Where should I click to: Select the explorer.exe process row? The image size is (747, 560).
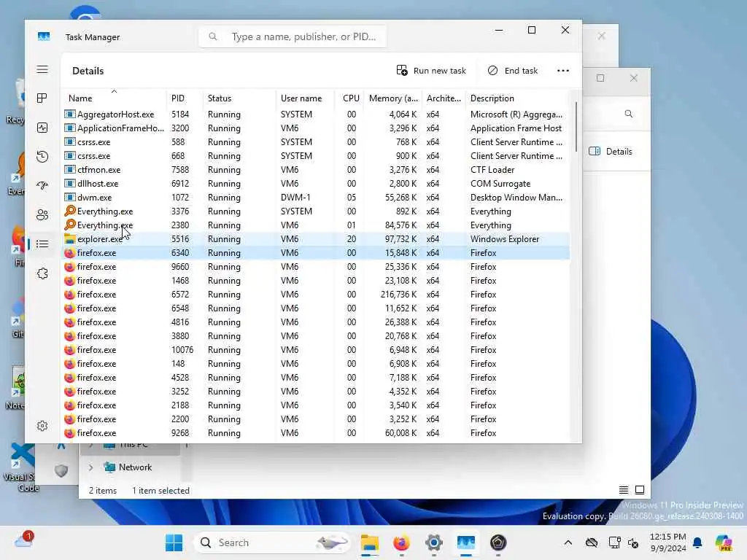[x=316, y=239]
